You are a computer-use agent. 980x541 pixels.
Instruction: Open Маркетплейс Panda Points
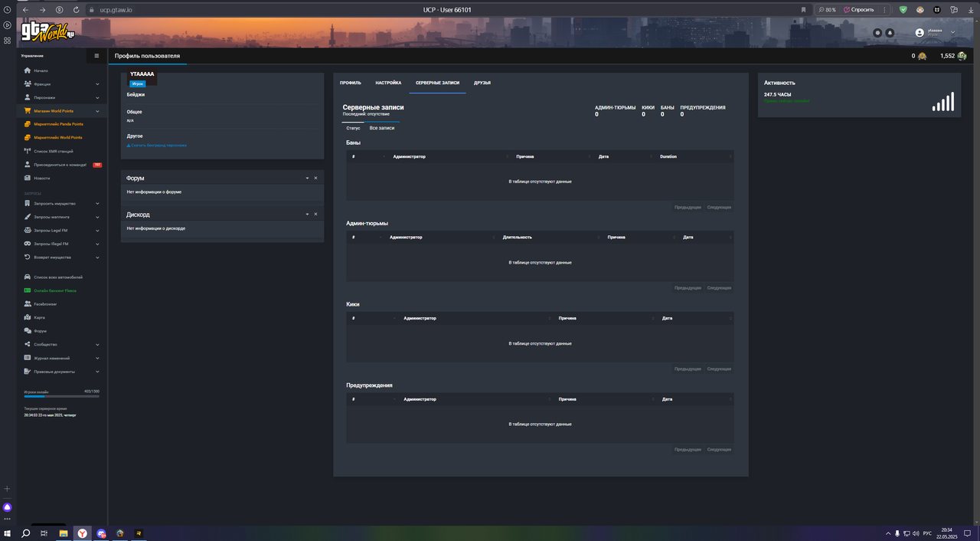58,124
